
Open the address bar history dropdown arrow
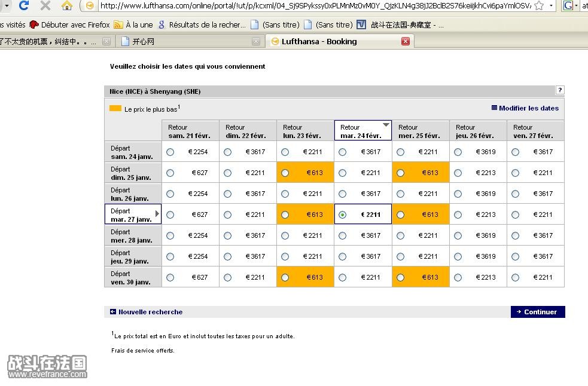551,5
